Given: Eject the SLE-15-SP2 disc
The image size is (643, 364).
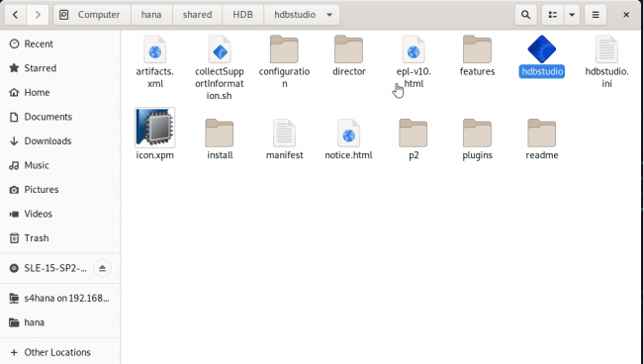Looking at the screenshot, I should [x=102, y=268].
